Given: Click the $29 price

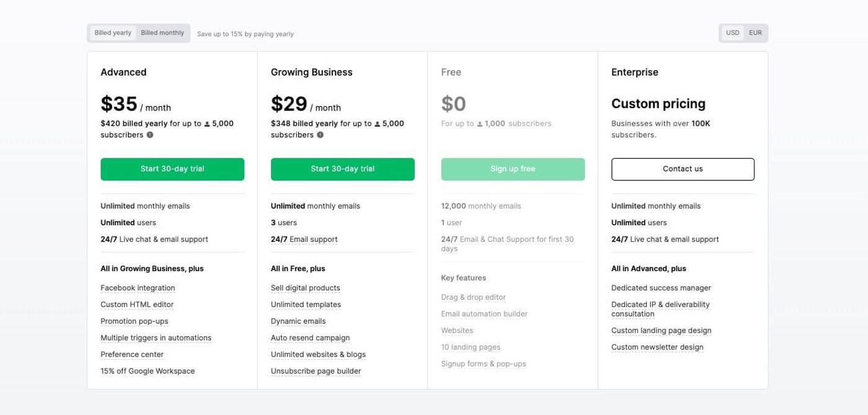Looking at the screenshot, I should [289, 104].
